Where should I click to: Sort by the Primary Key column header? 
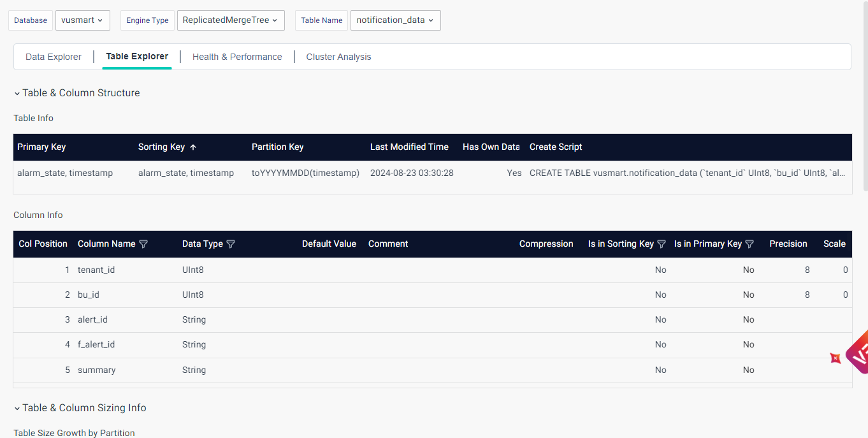(x=41, y=147)
